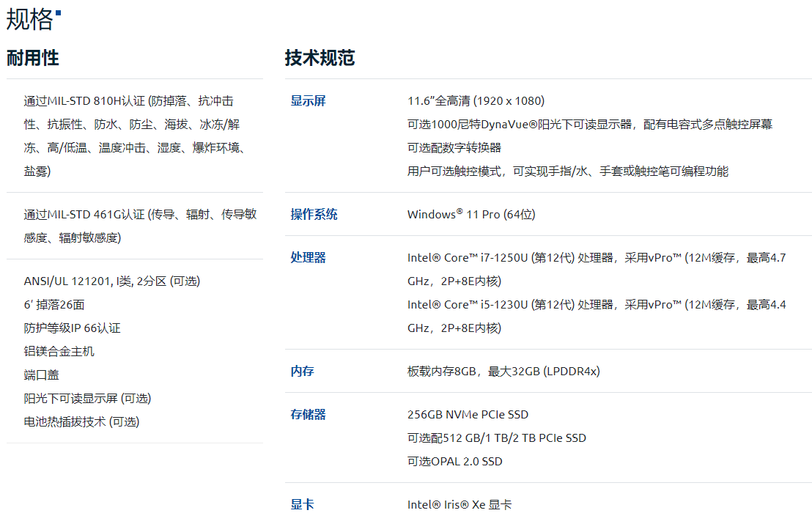This screenshot has width=812, height=524.
Task: Click the 可选OPAL 2.0 SSD line
Action: pyautogui.click(x=454, y=462)
